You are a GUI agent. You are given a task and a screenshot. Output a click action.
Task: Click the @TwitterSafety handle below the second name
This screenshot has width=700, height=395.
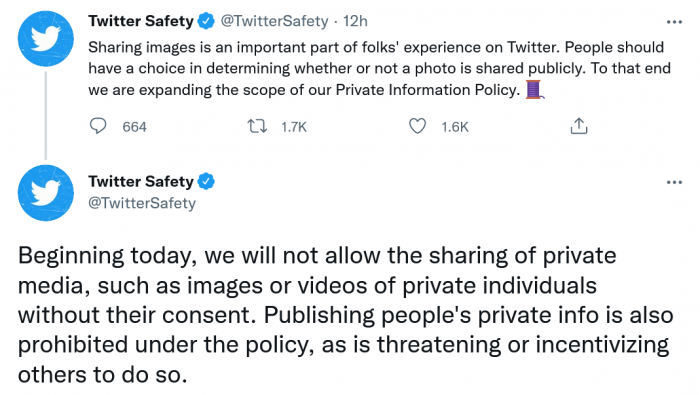[x=142, y=203]
